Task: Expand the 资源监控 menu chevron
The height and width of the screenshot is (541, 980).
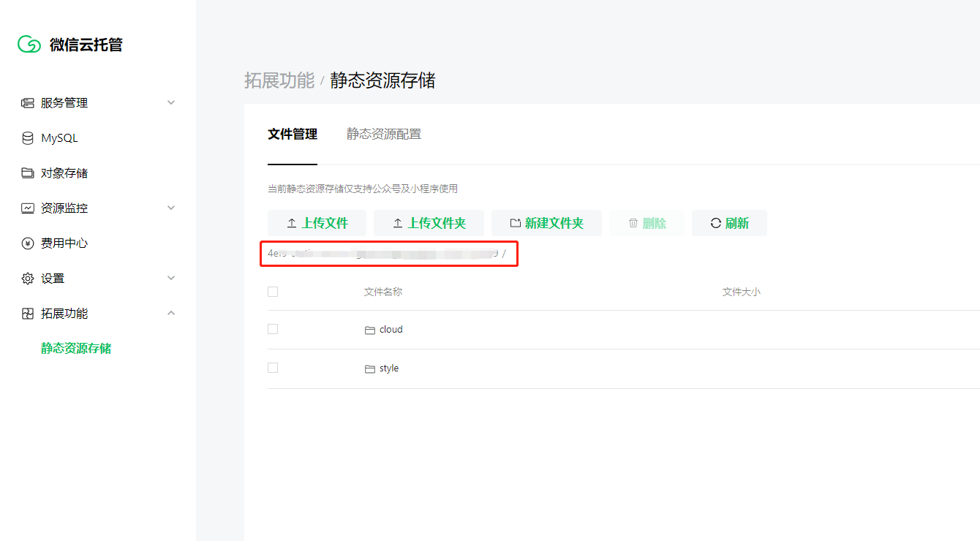Action: (171, 208)
